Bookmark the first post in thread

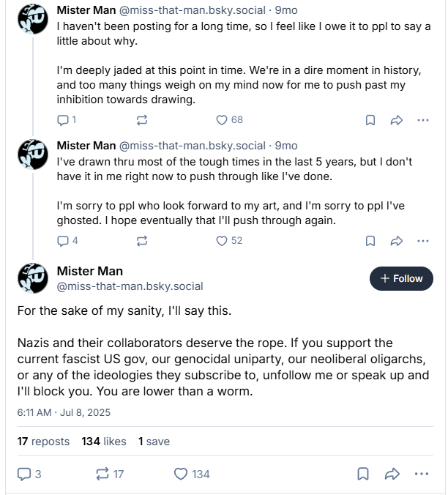[370, 119]
